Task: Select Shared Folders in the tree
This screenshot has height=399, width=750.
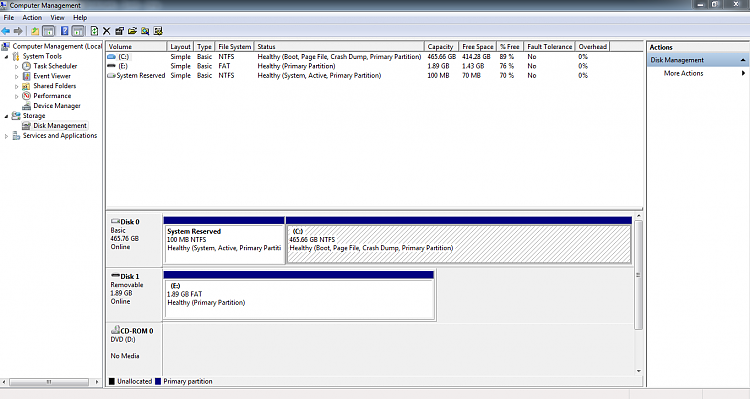Action: [55, 86]
